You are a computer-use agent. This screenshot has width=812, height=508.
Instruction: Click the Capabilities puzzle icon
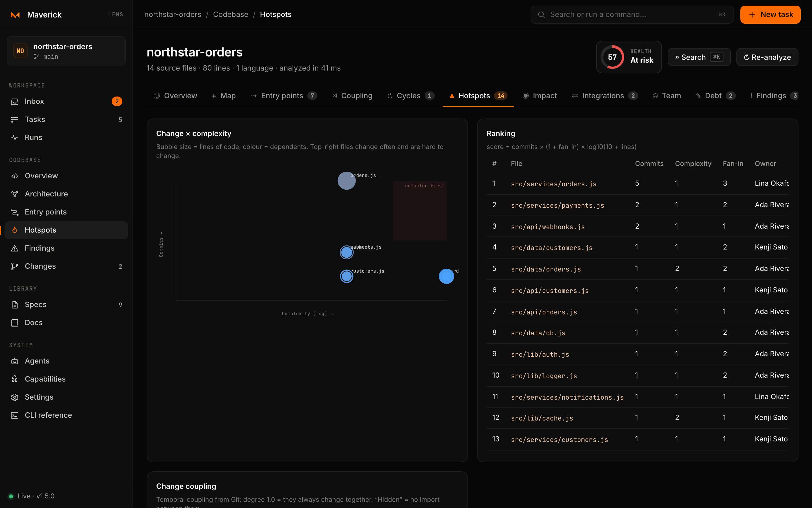(15, 379)
